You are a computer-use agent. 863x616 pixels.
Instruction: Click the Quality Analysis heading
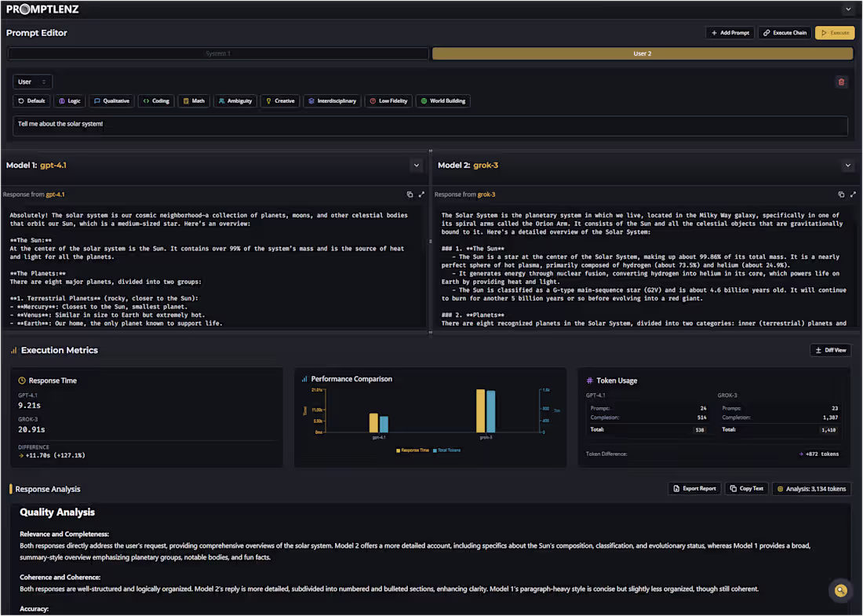tap(57, 512)
